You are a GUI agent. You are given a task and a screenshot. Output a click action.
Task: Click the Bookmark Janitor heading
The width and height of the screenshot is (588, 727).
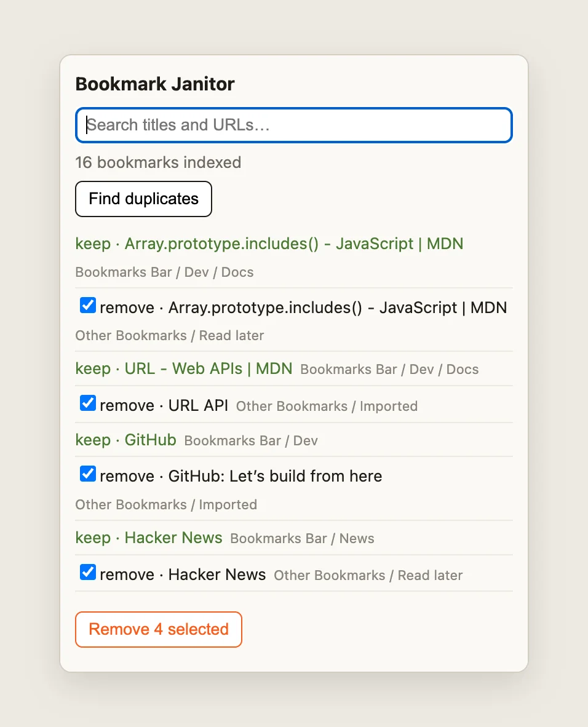tap(155, 84)
